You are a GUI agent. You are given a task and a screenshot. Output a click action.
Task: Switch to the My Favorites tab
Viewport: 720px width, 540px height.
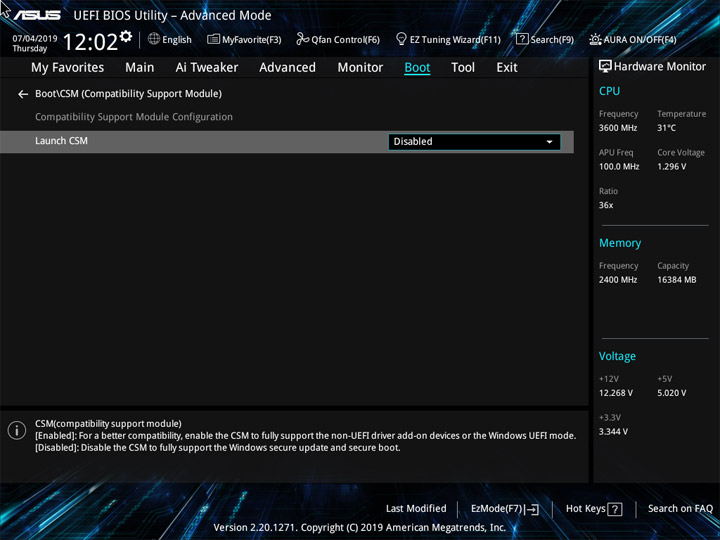click(68, 68)
